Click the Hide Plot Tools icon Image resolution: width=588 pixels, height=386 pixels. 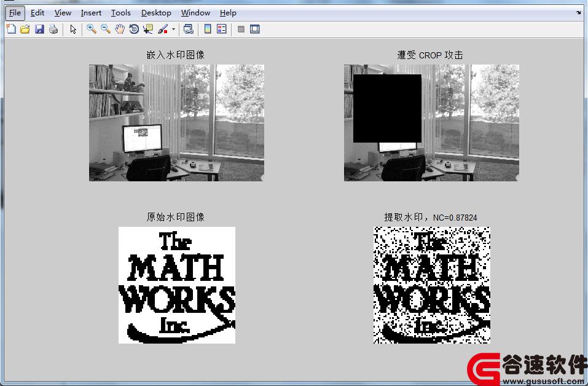tap(241, 29)
